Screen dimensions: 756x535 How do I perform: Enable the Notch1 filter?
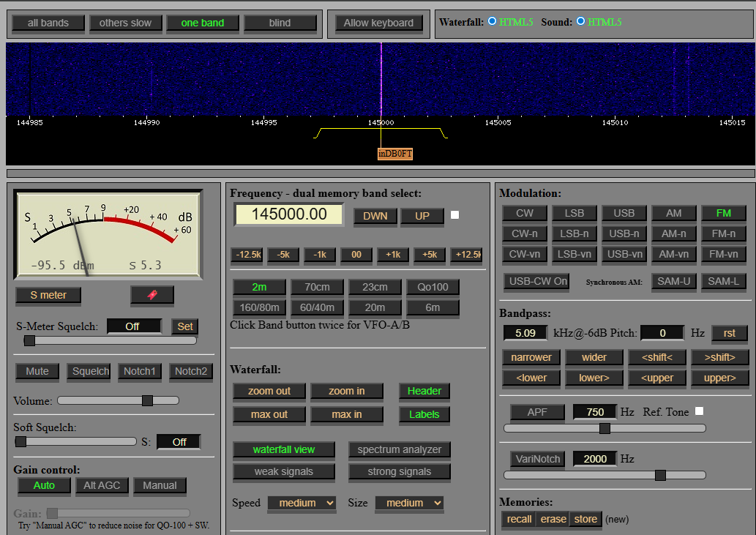coord(139,371)
